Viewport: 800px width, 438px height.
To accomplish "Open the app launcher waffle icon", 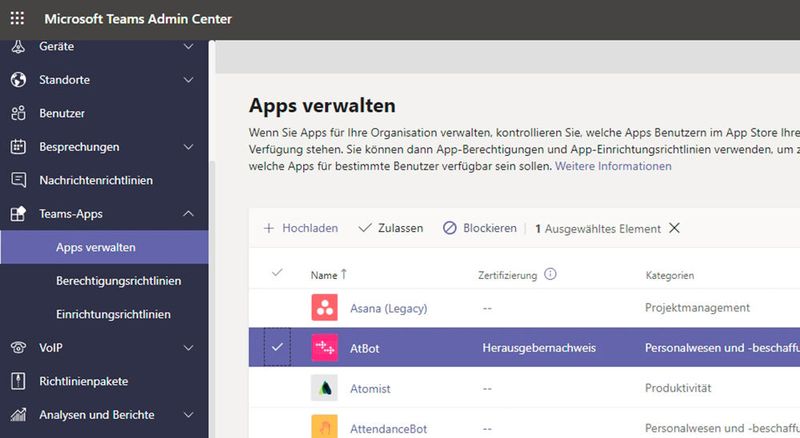I will pos(17,18).
